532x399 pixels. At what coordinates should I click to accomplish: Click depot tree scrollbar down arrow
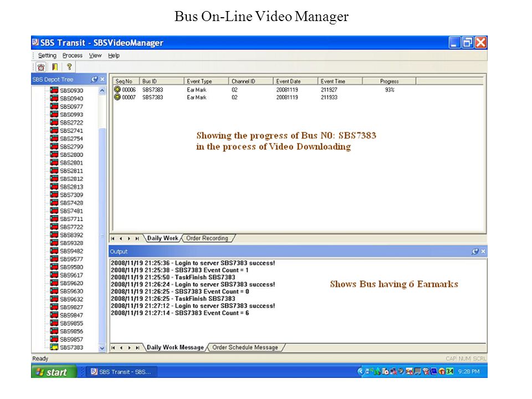tap(102, 348)
